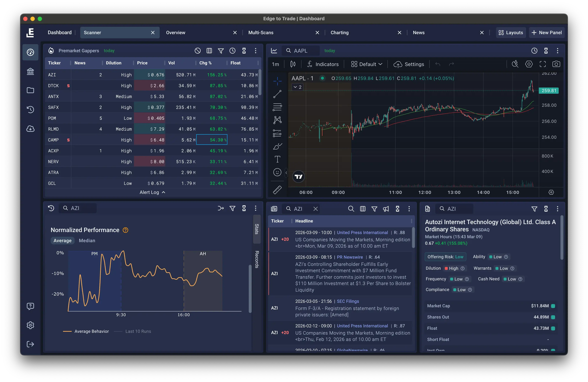The height and width of the screenshot is (382, 588).
Task: Open the chart snapshot camera icon
Action: pos(556,64)
